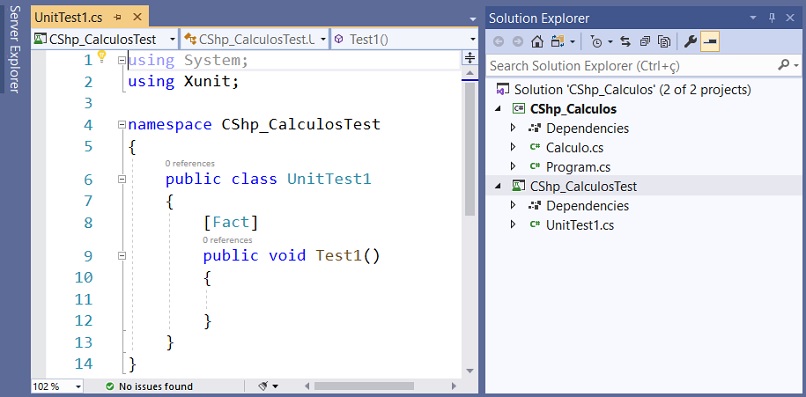Toggle pin on the UnitTest1.cs tab

(x=118, y=17)
